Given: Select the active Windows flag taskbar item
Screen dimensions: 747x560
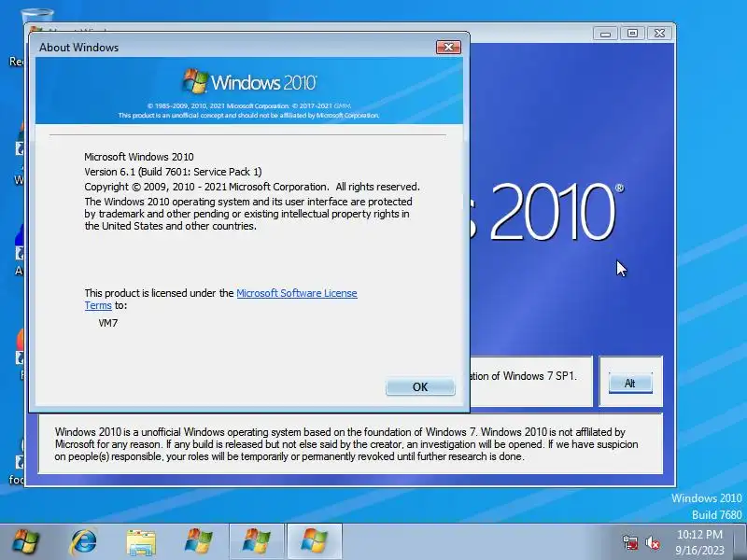Looking at the screenshot, I should 315,541.
